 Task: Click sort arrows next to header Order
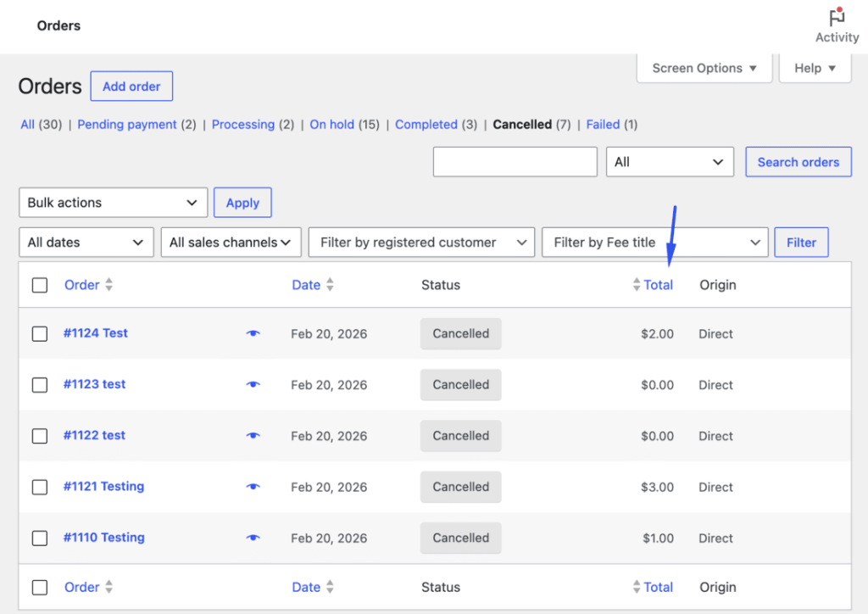109,285
